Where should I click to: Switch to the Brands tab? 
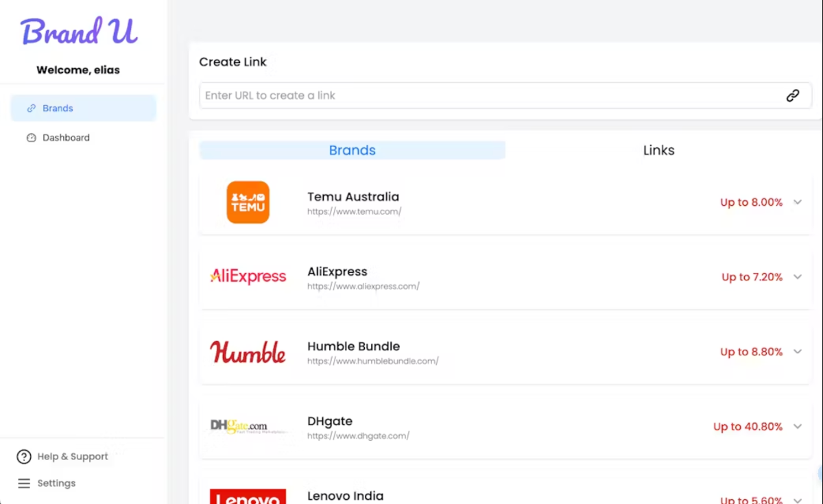click(353, 150)
